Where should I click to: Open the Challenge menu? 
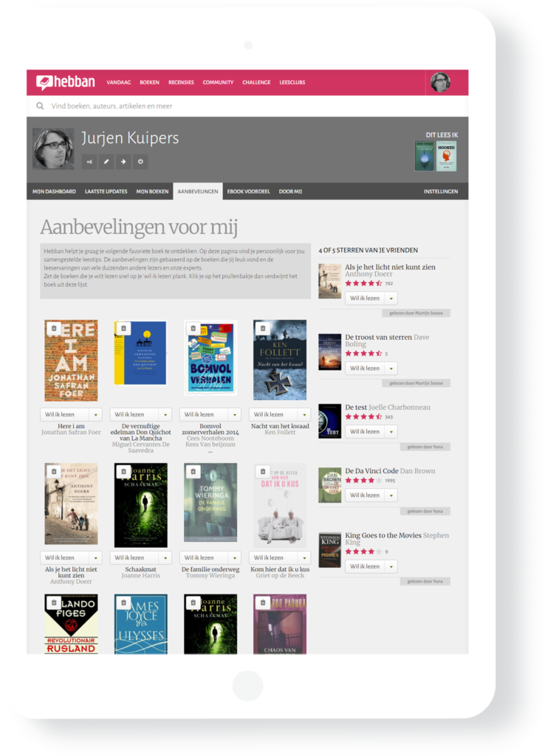(256, 83)
